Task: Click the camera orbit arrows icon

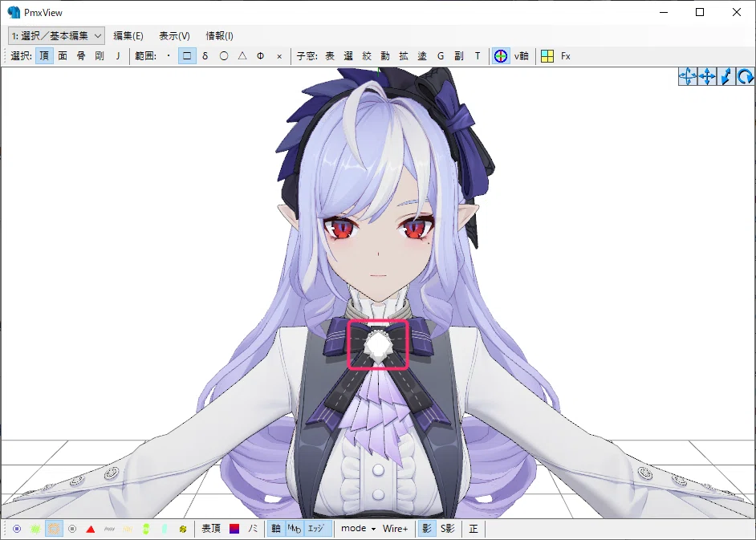Action: pos(688,77)
